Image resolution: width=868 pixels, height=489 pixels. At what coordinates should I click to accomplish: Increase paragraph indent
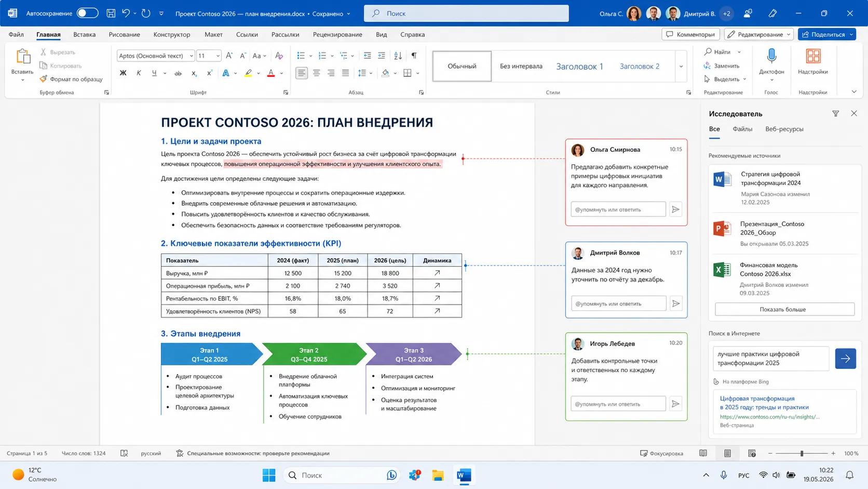(382, 56)
